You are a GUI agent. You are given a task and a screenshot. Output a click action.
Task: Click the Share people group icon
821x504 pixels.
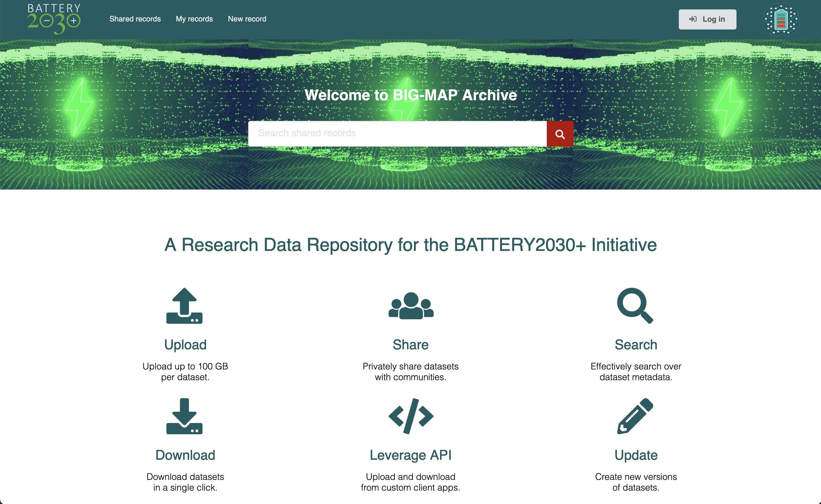(411, 306)
